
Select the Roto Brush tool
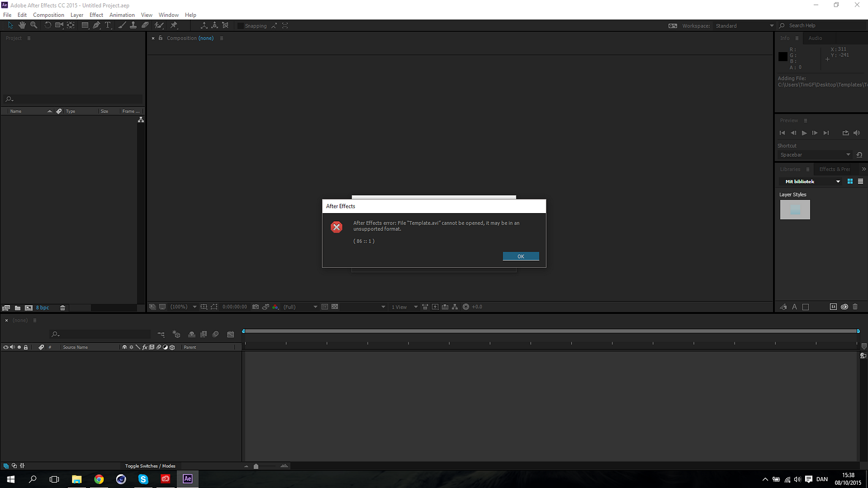point(159,25)
